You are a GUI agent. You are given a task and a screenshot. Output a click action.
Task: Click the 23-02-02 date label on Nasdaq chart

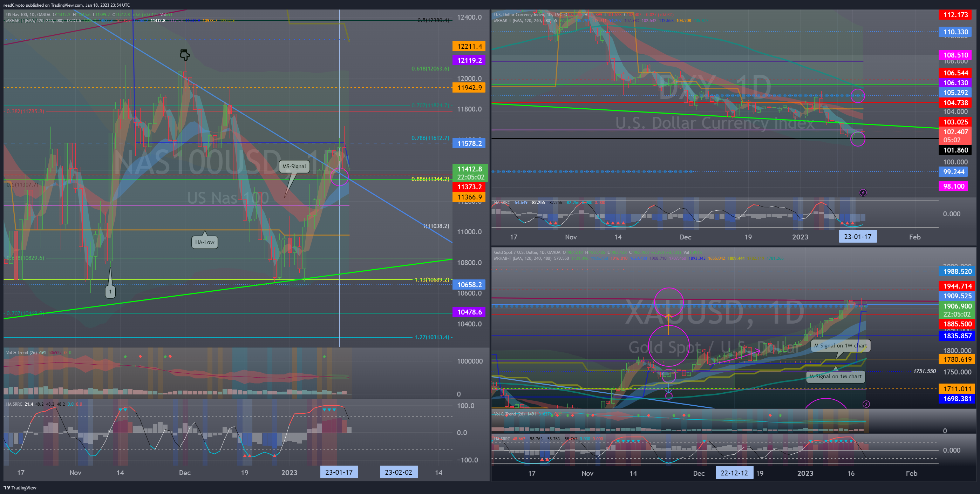coord(398,472)
